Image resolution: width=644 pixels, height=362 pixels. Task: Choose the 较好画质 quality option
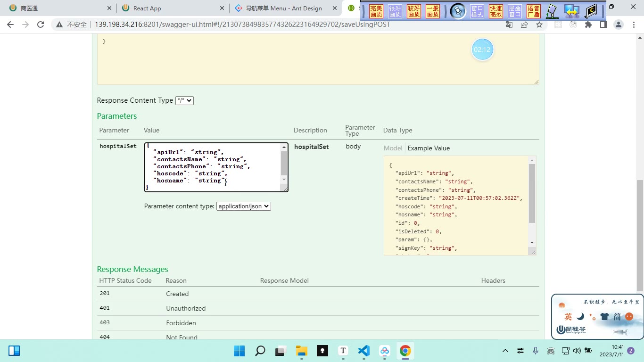(414, 11)
